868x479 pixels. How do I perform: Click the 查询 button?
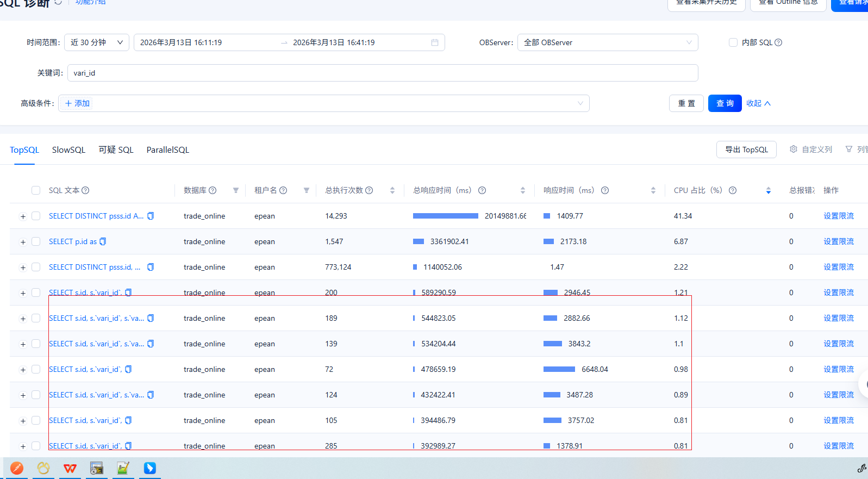click(x=725, y=103)
